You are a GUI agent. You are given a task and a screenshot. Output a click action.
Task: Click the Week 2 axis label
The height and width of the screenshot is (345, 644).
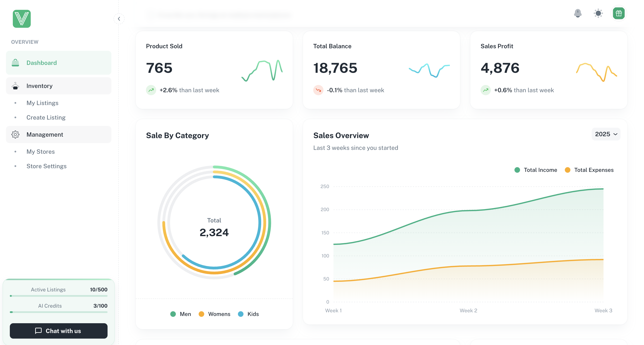coord(469,310)
